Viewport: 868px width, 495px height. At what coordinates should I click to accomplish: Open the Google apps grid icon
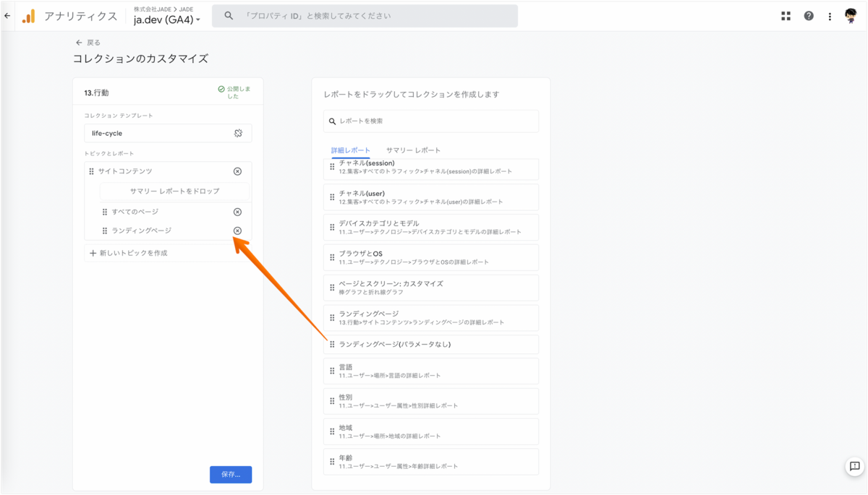tap(786, 15)
